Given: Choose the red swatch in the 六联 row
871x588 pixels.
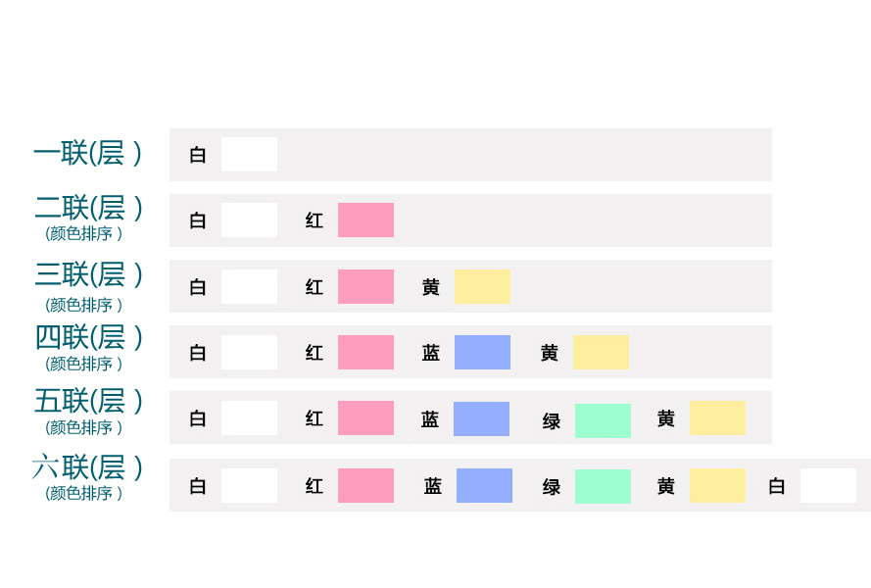Looking at the screenshot, I should (365, 485).
